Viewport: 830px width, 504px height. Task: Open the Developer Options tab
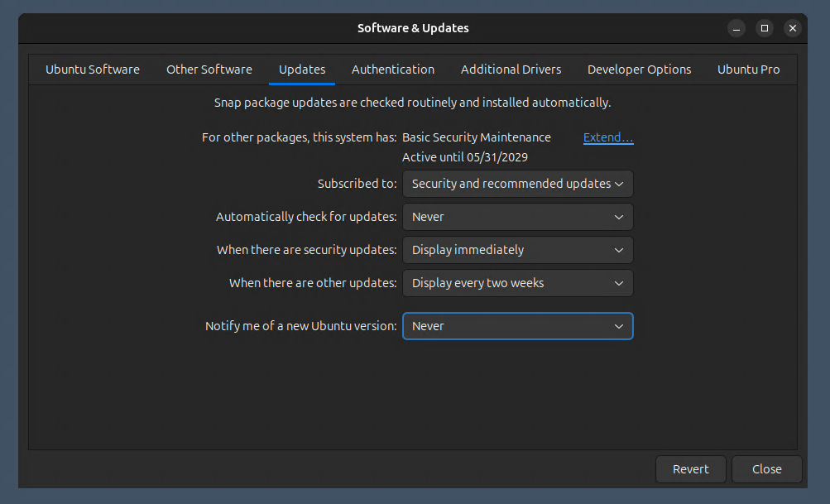(639, 70)
